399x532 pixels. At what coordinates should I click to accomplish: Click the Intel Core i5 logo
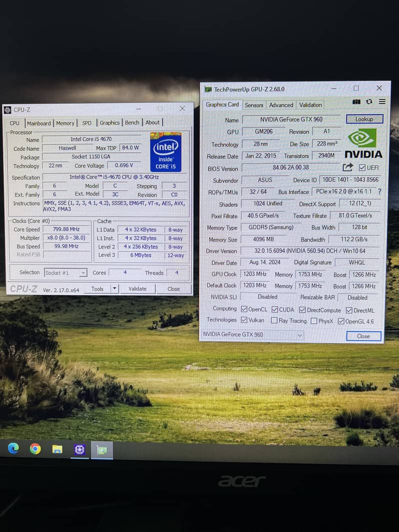(166, 152)
